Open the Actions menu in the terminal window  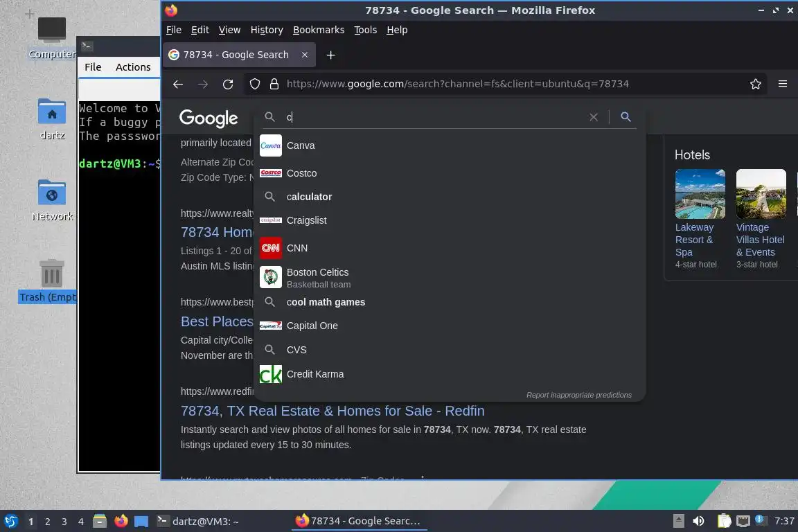133,67
